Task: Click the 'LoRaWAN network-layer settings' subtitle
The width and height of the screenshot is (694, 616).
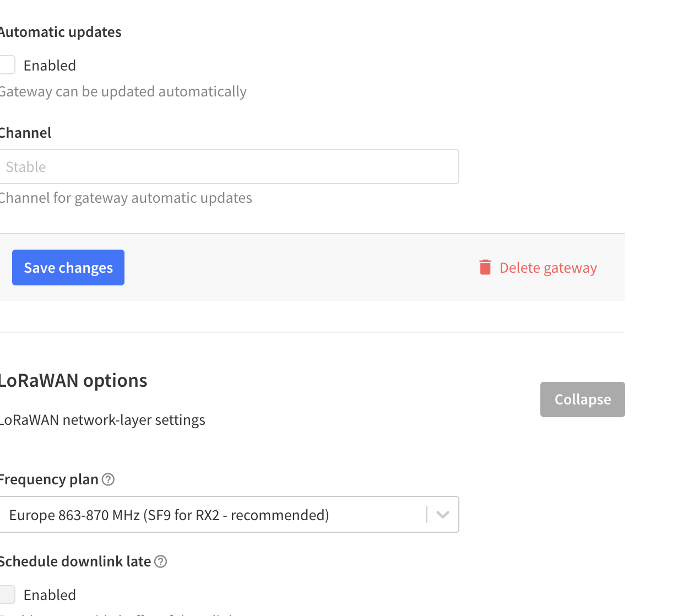Action: [102, 420]
